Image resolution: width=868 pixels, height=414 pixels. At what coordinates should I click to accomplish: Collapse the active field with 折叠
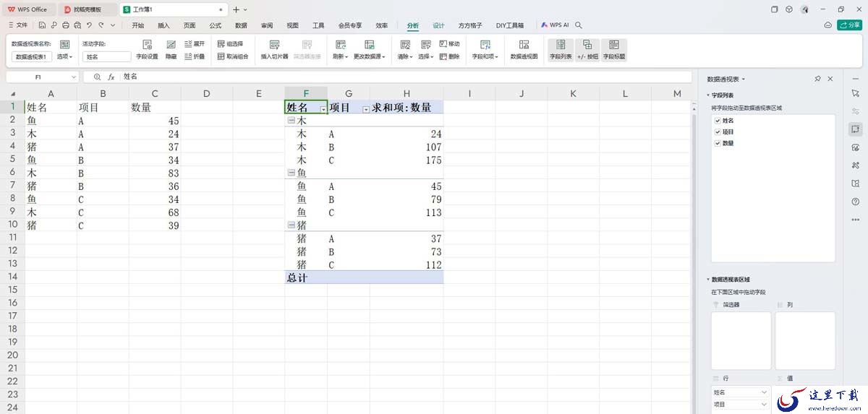(195, 56)
